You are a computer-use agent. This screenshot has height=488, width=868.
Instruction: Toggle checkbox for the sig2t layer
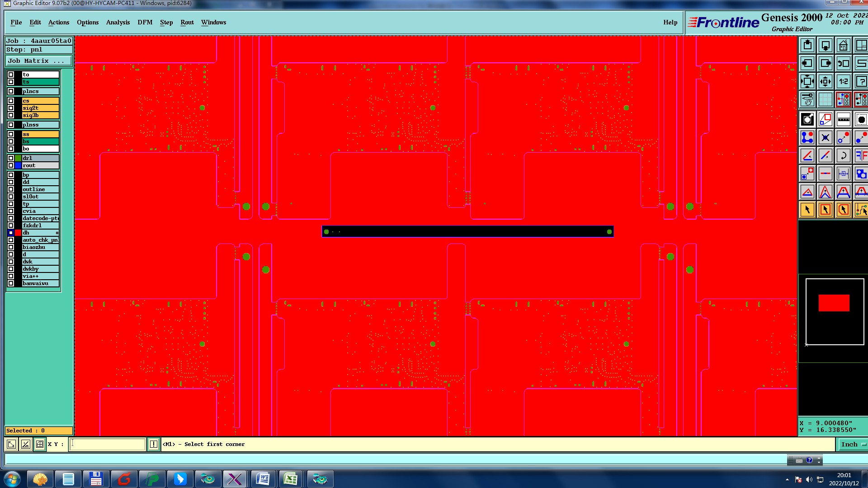(x=11, y=108)
